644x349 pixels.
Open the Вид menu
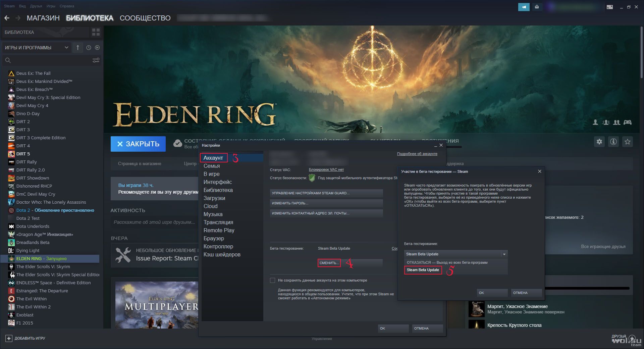click(22, 6)
